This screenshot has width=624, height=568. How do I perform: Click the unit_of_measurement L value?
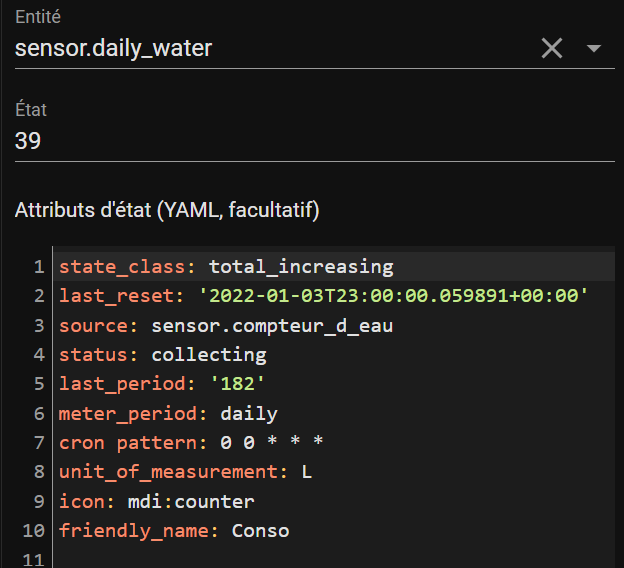point(306,472)
